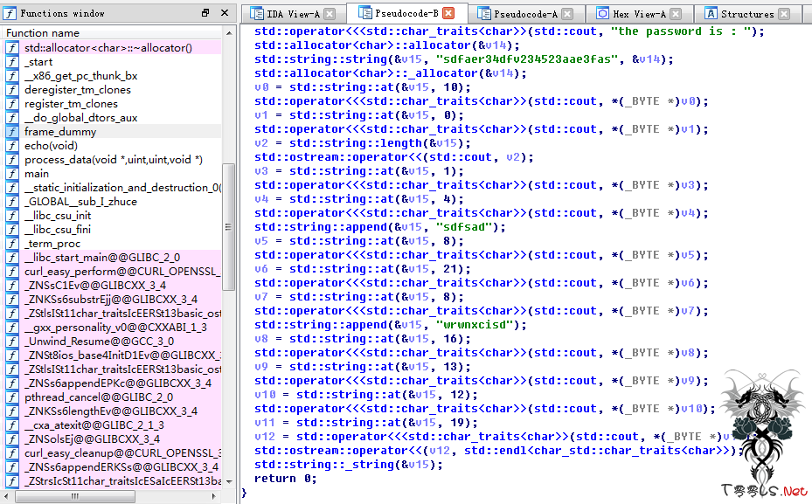Select _ZNKSs6substrEjj@@GLIBCXX_3_4 function

coord(113,299)
